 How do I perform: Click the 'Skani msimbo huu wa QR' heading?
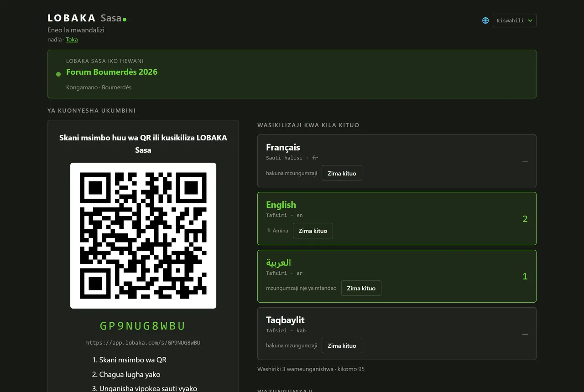143,144
